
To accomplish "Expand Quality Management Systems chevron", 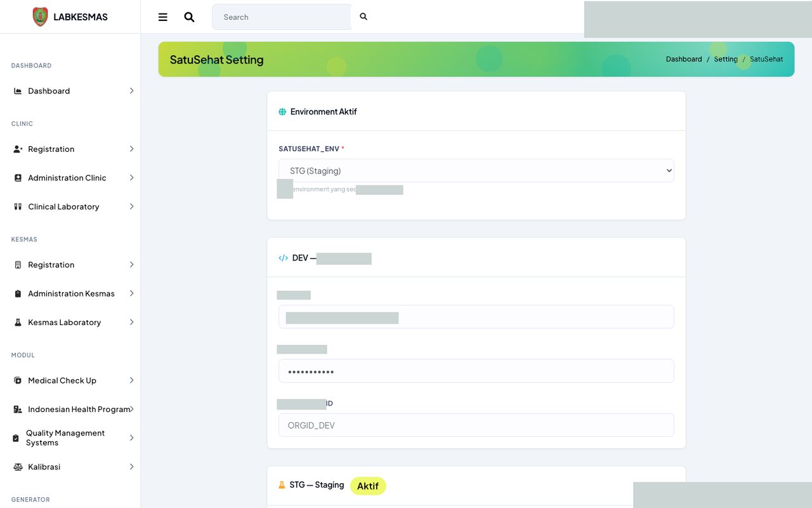I will [x=131, y=438].
